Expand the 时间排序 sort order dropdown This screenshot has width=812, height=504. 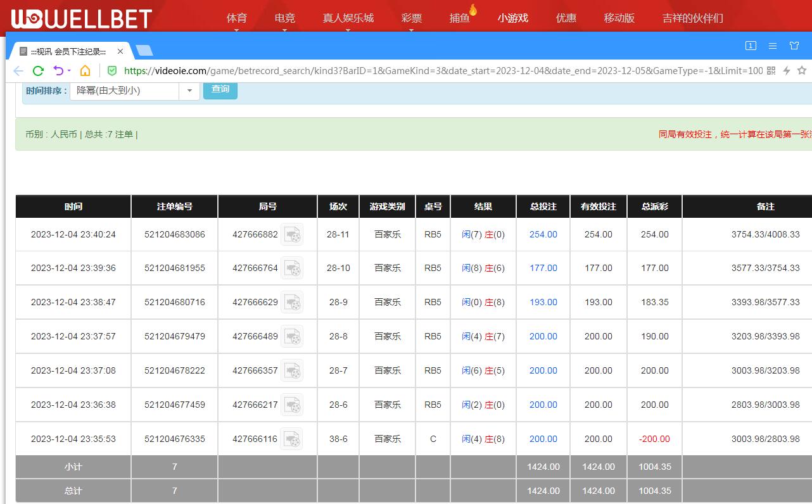[x=189, y=91]
